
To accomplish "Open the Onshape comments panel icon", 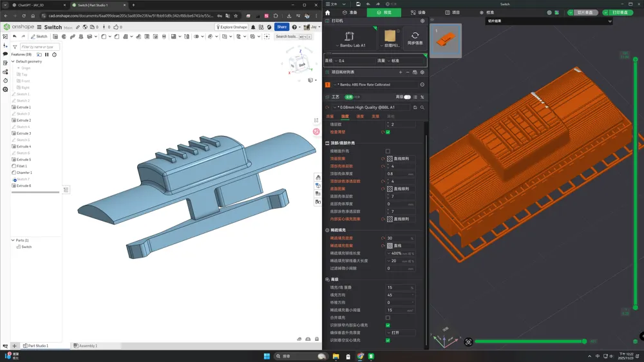I will click(5, 54).
